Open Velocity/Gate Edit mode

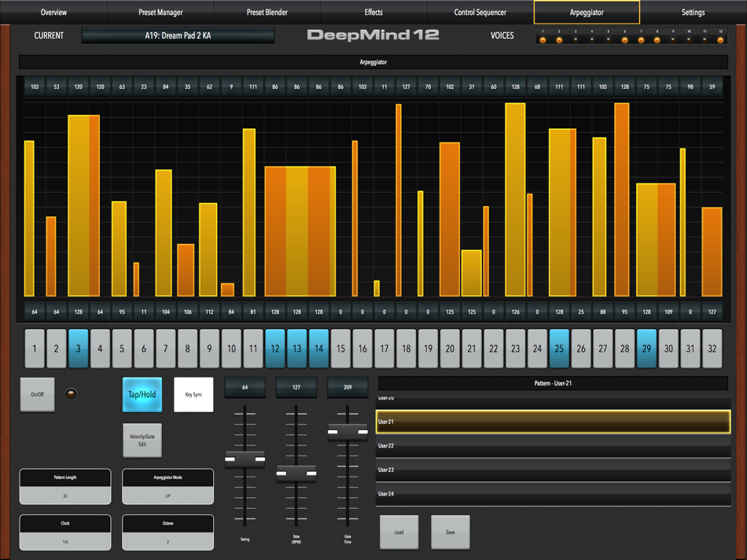tap(142, 440)
